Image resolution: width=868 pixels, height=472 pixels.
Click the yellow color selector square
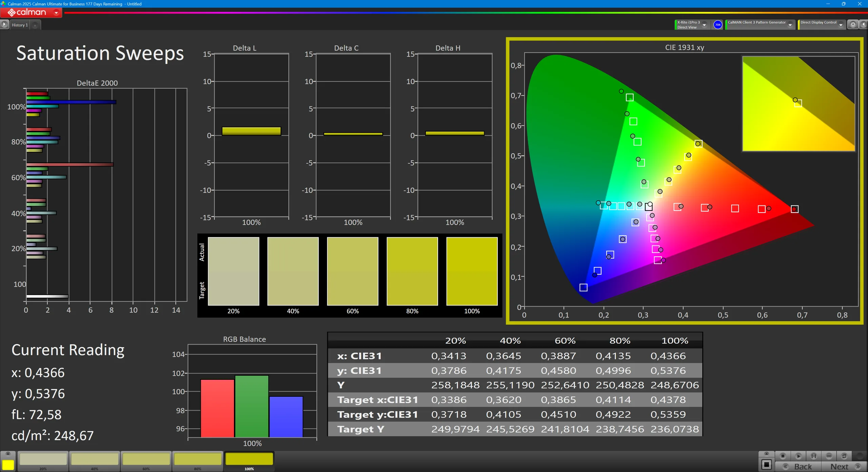click(x=8, y=465)
